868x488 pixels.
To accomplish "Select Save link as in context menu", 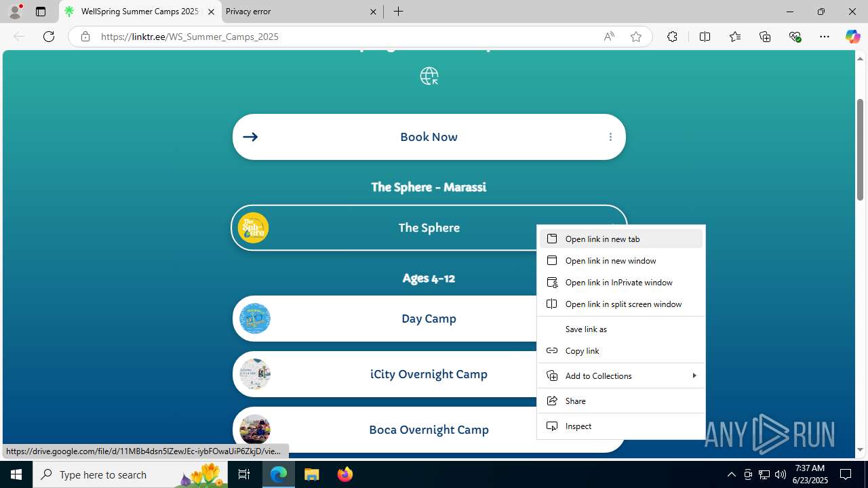I will 621,329.
